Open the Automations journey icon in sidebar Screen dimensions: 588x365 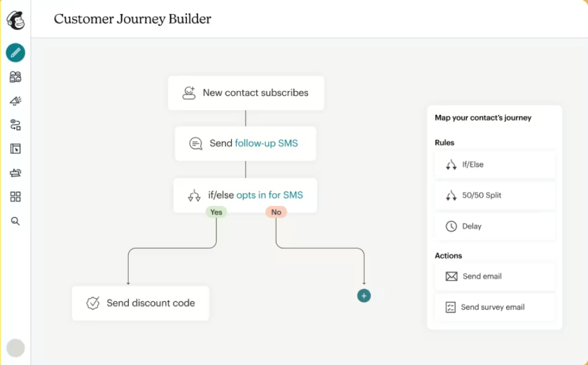[15, 125]
